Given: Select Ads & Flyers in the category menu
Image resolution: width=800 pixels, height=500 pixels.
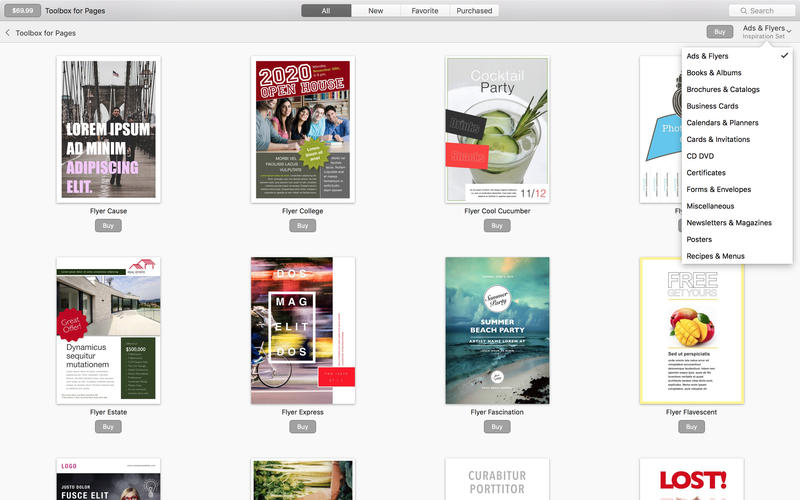Looking at the screenshot, I should 737,56.
